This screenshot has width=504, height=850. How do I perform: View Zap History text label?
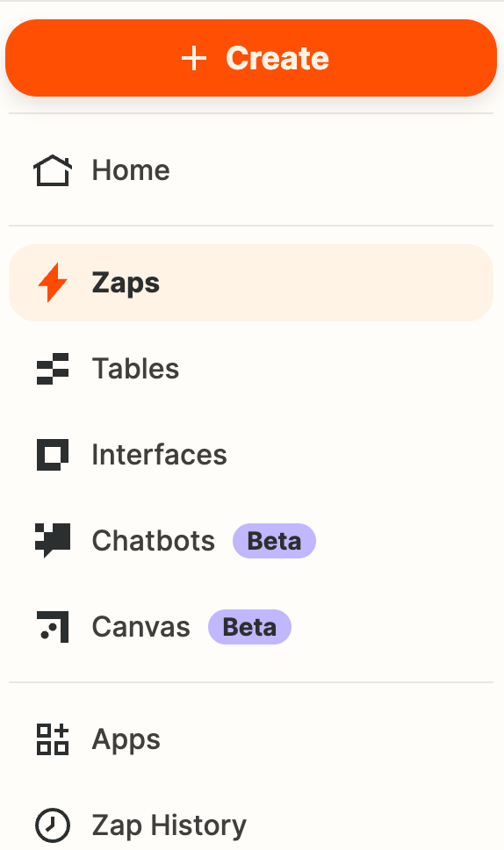pyautogui.click(x=169, y=825)
